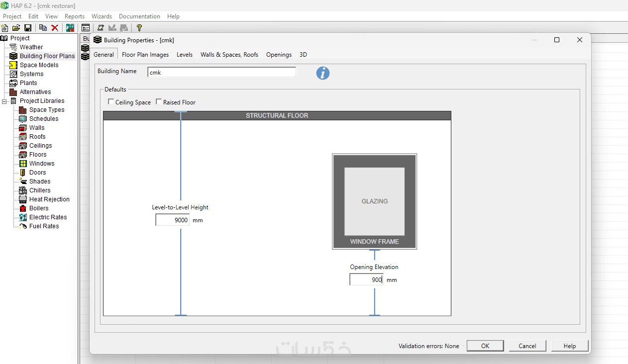Click the Systems icon in the tree
This screenshot has width=628, height=364.
(x=13, y=74)
